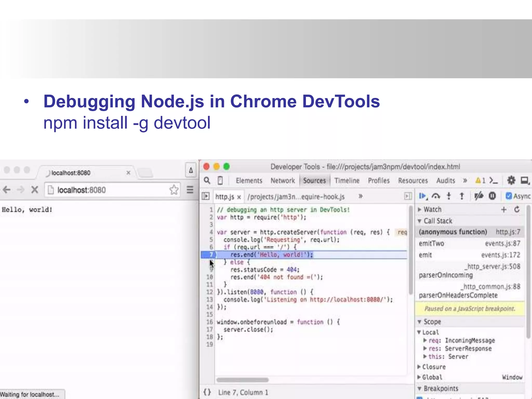Stop loading the localhost page
This screenshot has height=399, width=532.
pos(35,190)
